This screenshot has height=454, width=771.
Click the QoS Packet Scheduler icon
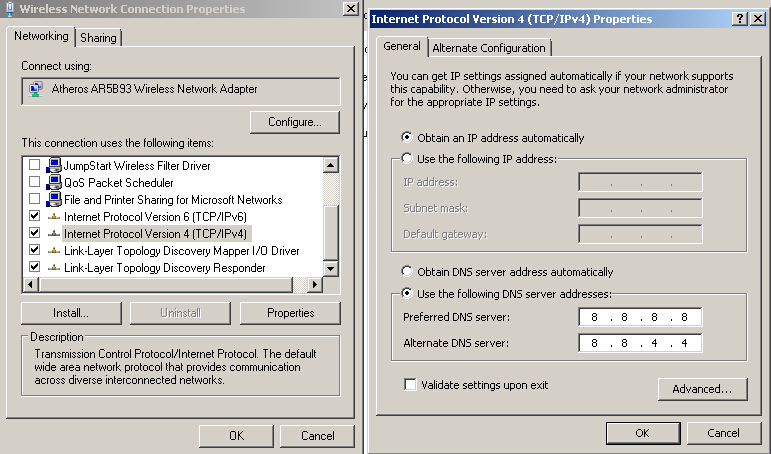pos(54,183)
